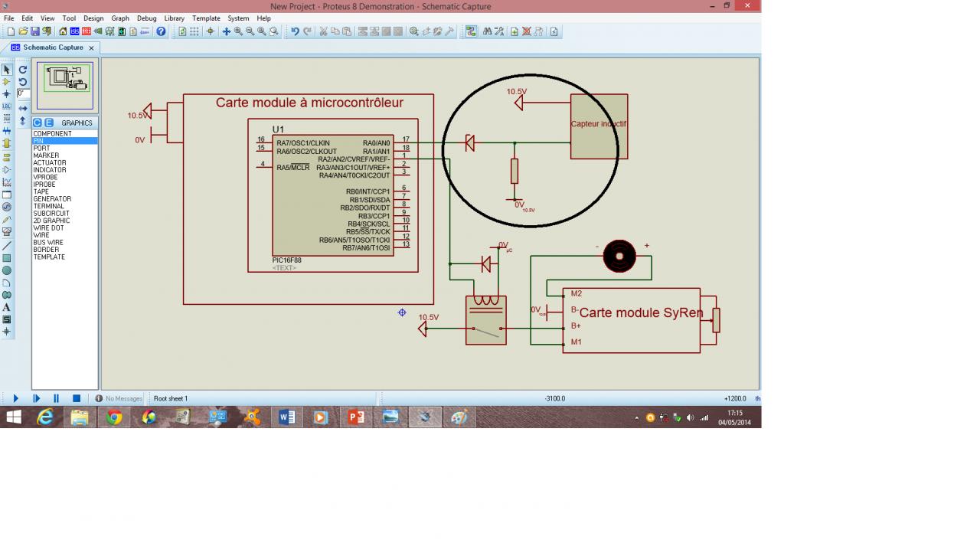Click the horizontal mirror flip icon
The height and width of the screenshot is (543, 980).
[x=23, y=109]
